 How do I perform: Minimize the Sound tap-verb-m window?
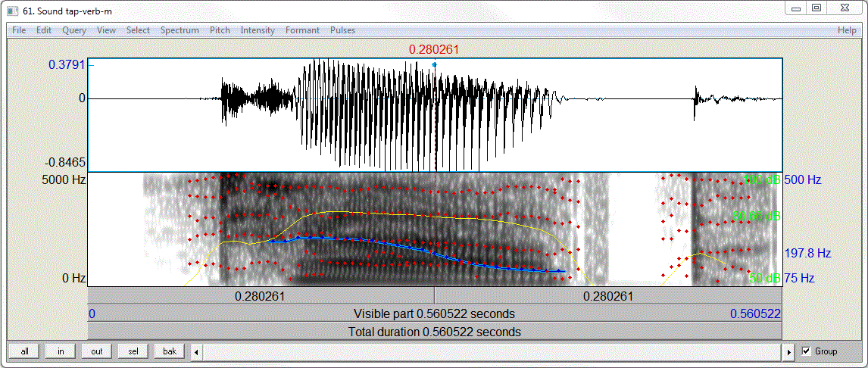(x=797, y=8)
